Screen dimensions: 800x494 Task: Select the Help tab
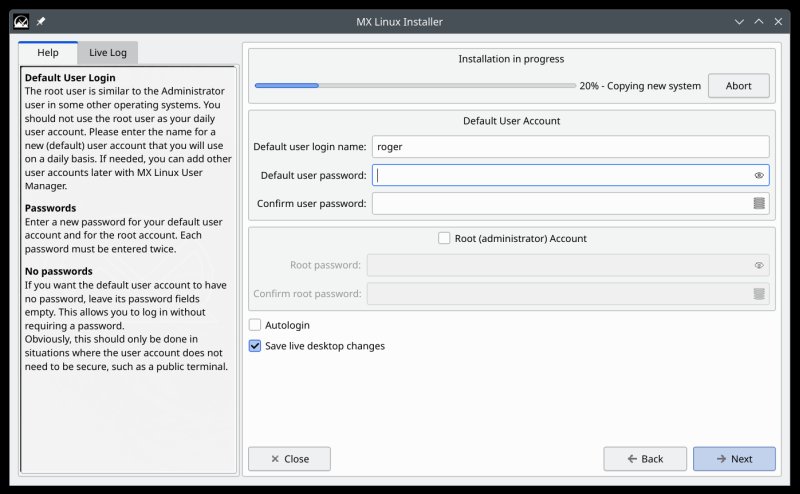48,53
